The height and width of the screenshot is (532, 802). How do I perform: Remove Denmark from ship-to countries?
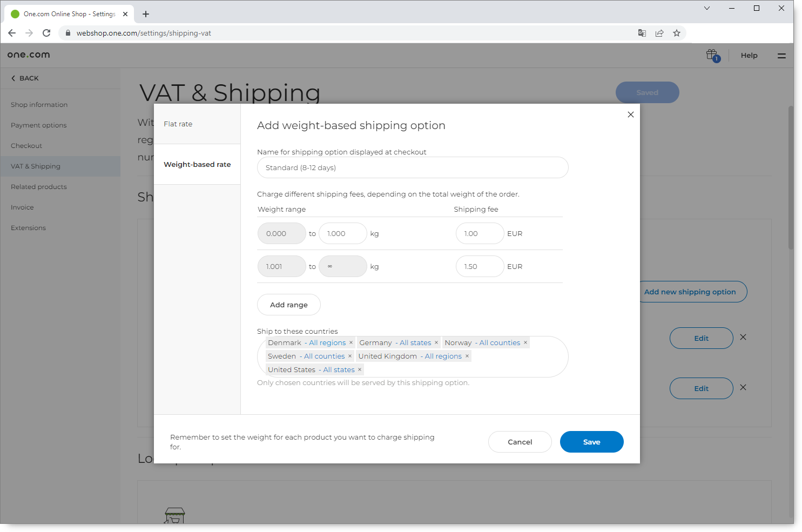(351, 342)
